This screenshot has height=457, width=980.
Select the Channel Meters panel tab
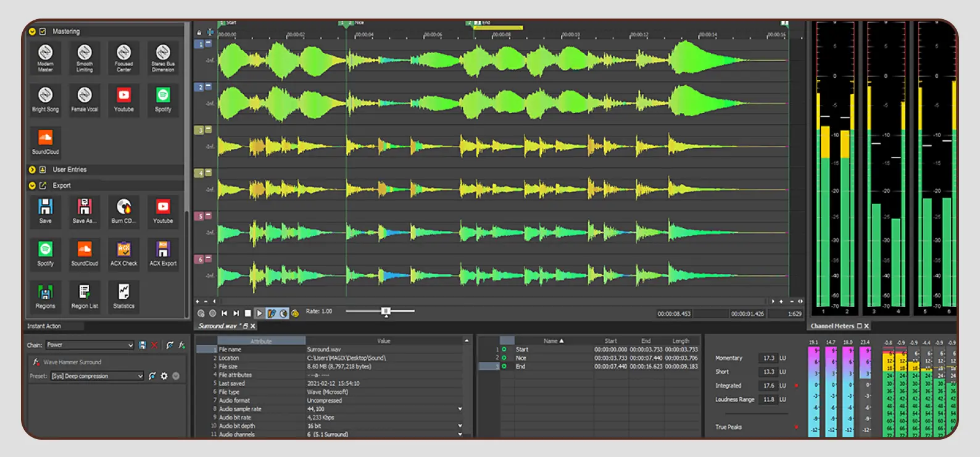click(833, 326)
